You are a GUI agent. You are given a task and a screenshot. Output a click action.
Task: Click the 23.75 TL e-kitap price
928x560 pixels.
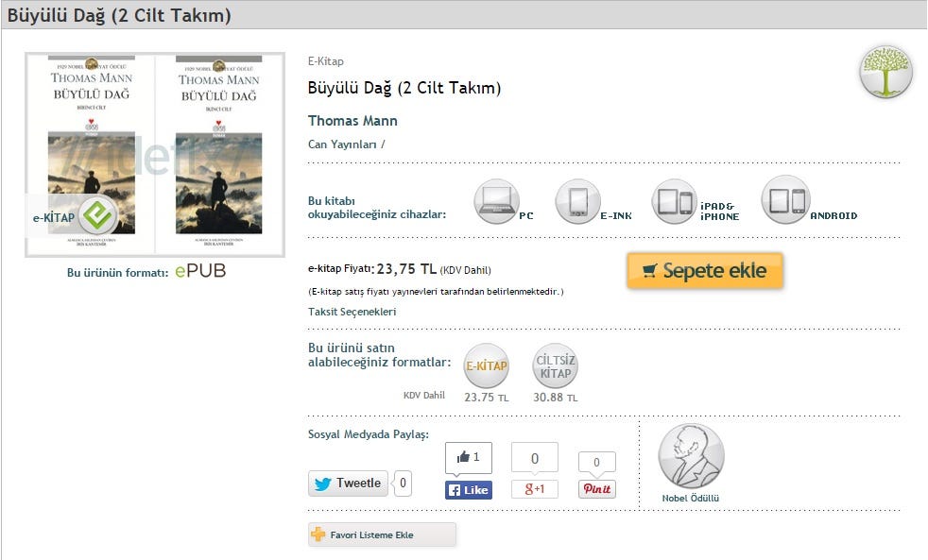(x=487, y=398)
